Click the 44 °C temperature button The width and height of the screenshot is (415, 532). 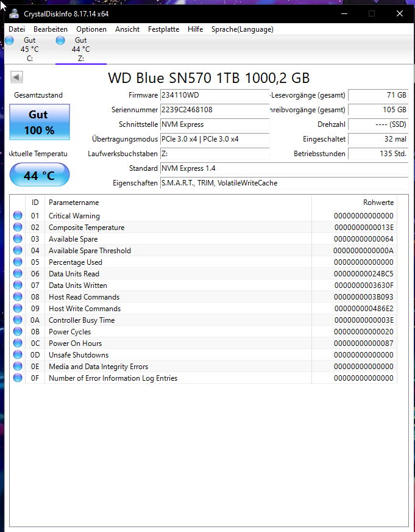click(x=39, y=175)
